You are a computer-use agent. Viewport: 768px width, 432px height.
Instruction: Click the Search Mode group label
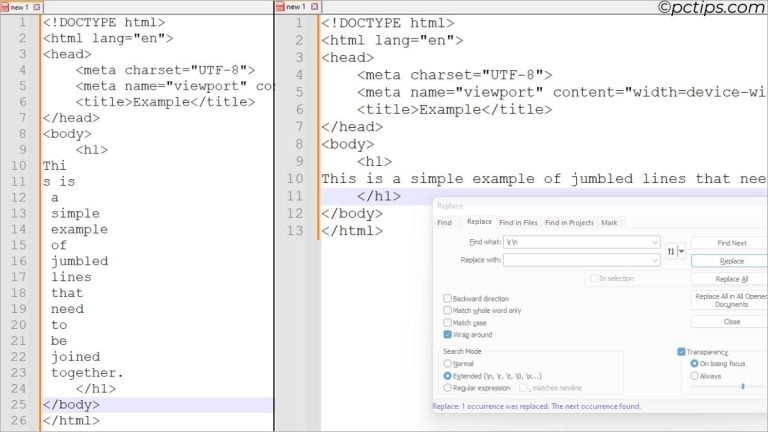(x=462, y=351)
